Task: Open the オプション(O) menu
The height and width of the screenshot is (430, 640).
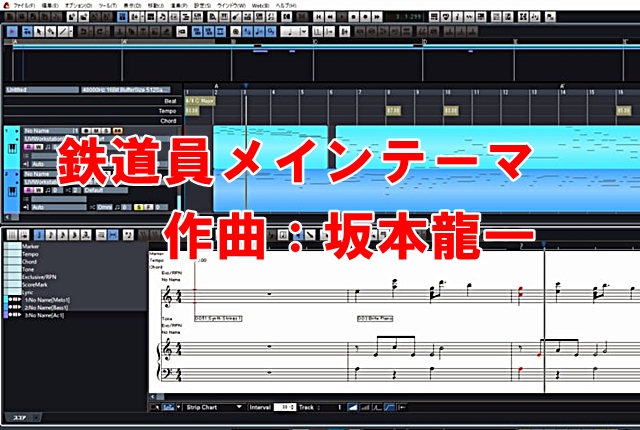Action: 78,5
